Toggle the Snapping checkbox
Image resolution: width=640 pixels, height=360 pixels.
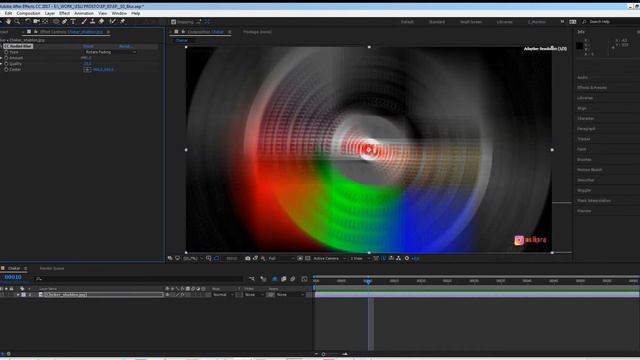pyautogui.click(x=173, y=22)
